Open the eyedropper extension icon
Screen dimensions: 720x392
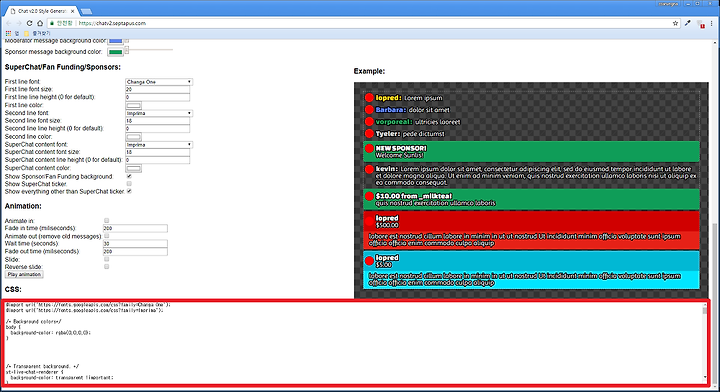tap(687, 23)
